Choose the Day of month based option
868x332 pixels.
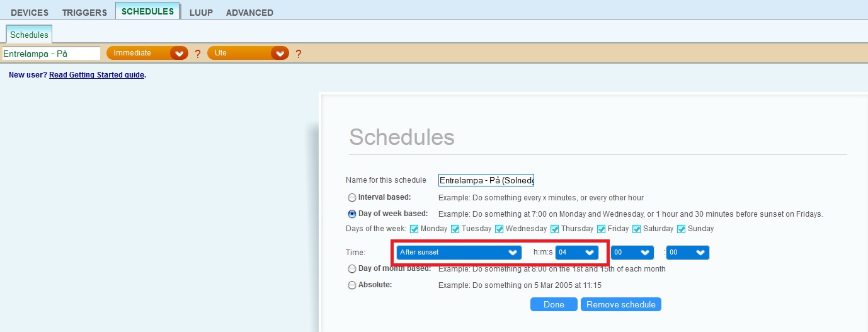pyautogui.click(x=352, y=268)
